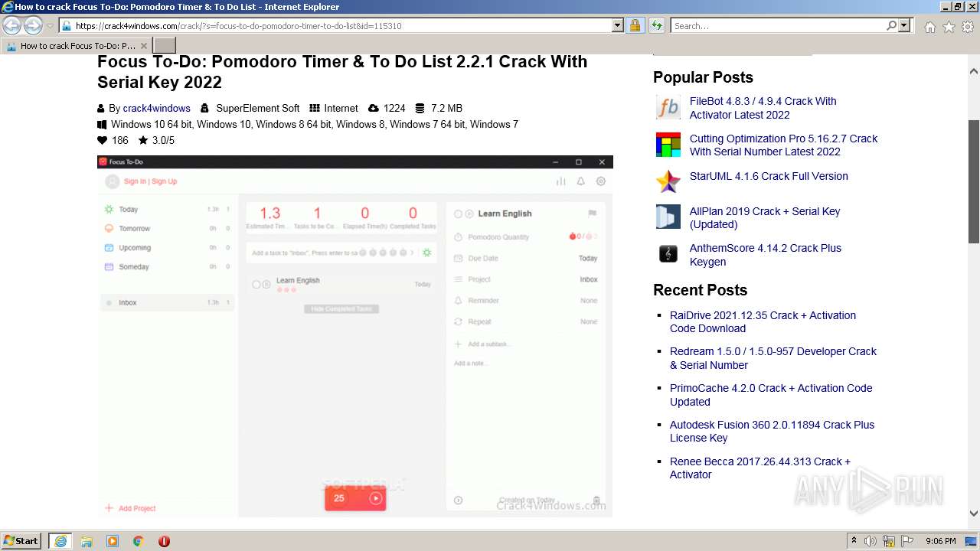
Task: Click the page scrollbar down arrow
Action: [x=974, y=514]
